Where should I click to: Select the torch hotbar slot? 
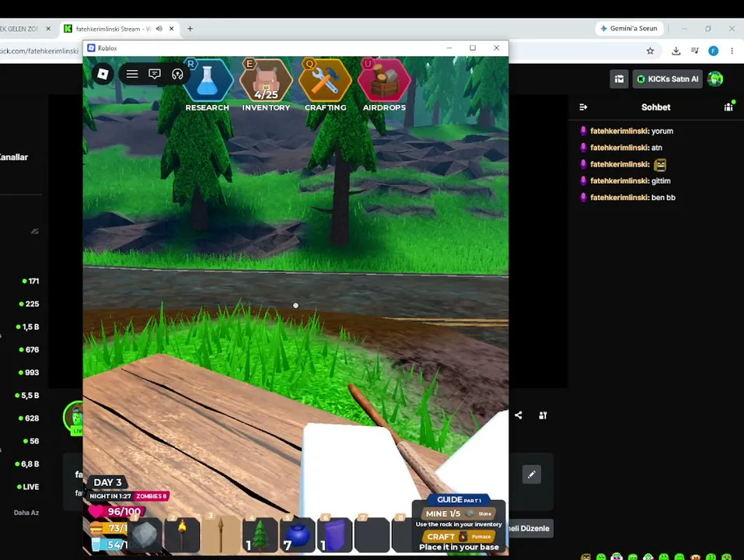click(182, 535)
